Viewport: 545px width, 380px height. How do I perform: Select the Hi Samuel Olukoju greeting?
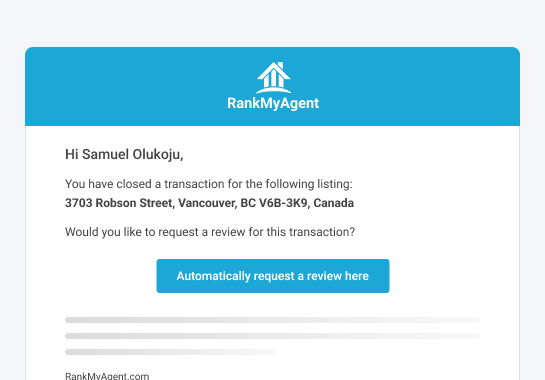pos(124,154)
